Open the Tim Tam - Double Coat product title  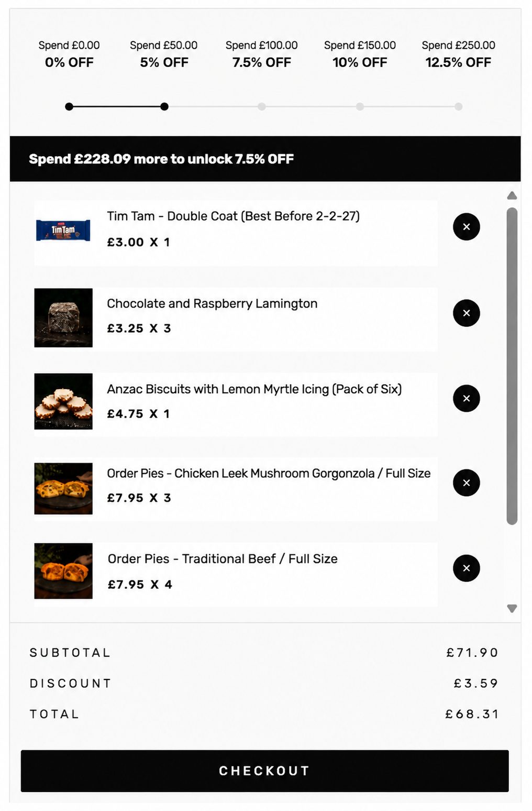tap(233, 216)
